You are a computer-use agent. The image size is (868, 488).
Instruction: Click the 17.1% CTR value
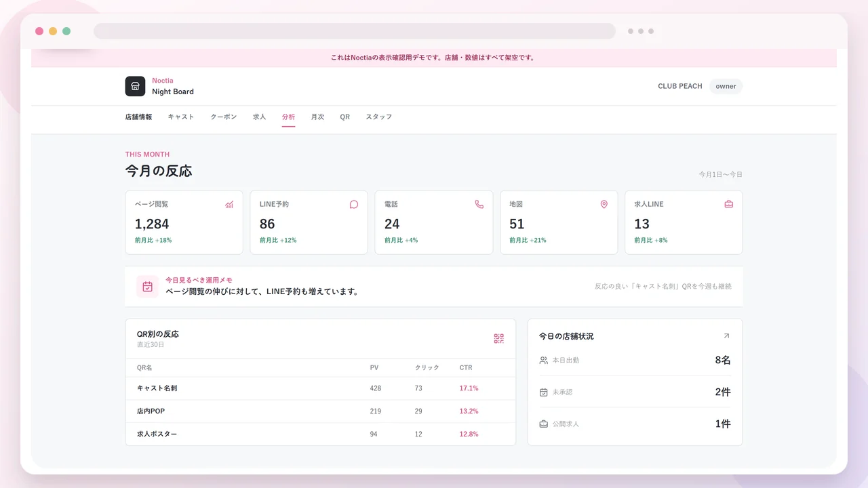[469, 388]
